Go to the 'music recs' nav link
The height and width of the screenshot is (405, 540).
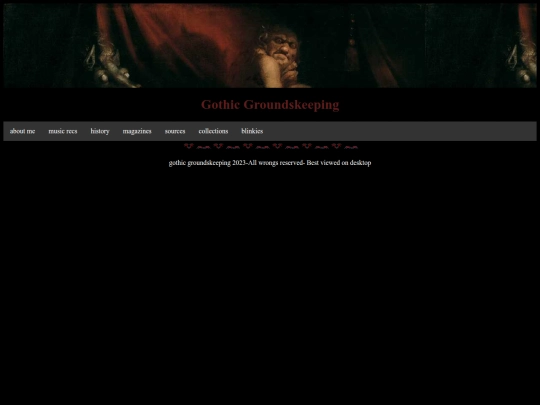(63, 131)
